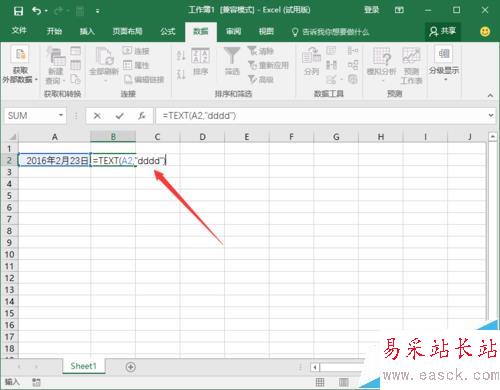Select the Sheet1 tab

click(x=83, y=366)
